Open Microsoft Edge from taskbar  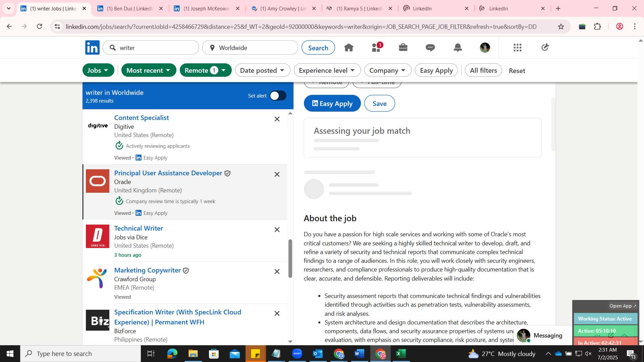(x=172, y=354)
